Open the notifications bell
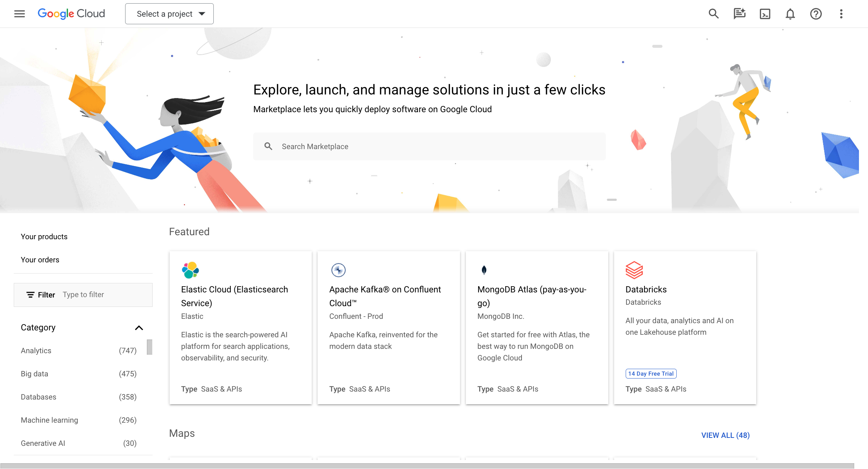Screen dimensions: 868x469 [790, 14]
